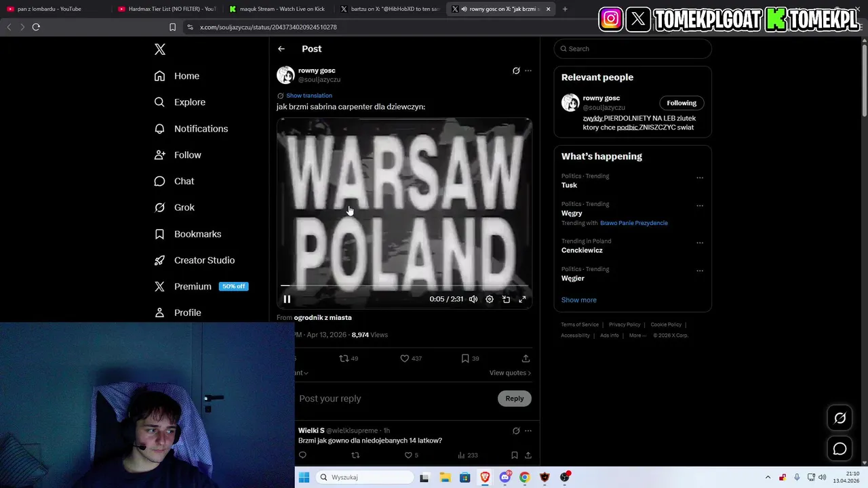
Task: Open Chrome from taskbar
Action: (524, 477)
